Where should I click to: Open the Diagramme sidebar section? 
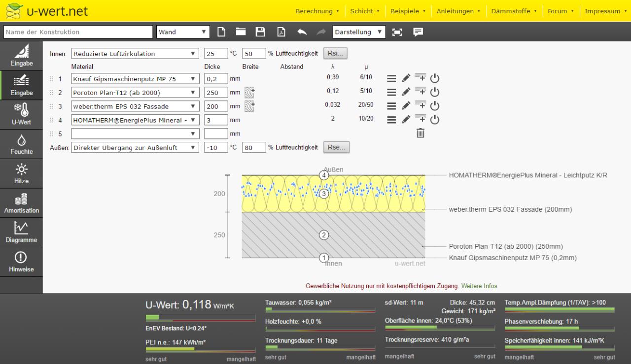point(21,232)
